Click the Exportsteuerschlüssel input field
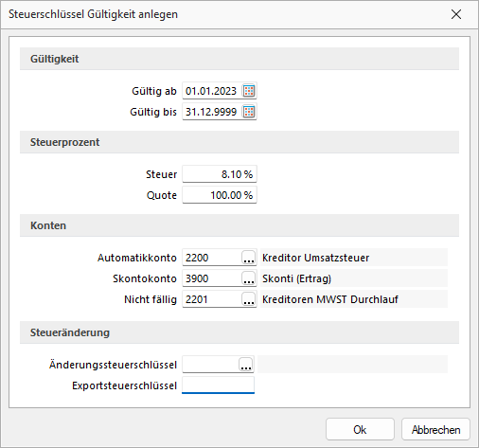The width and height of the screenshot is (479, 448). pyautogui.click(x=218, y=385)
